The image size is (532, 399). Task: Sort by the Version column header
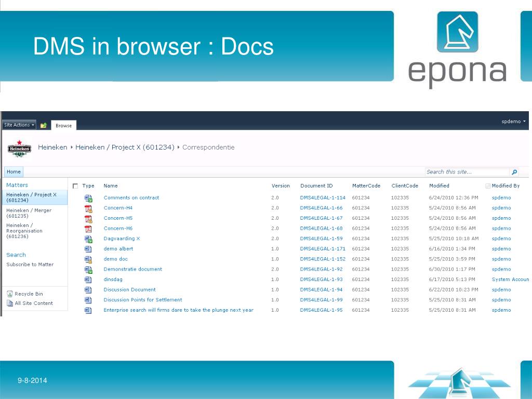[x=281, y=186]
